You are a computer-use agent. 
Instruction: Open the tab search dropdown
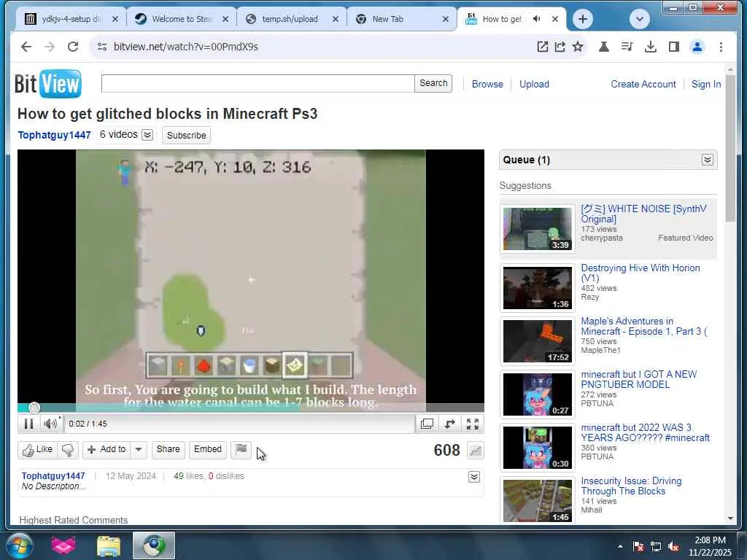(x=639, y=19)
